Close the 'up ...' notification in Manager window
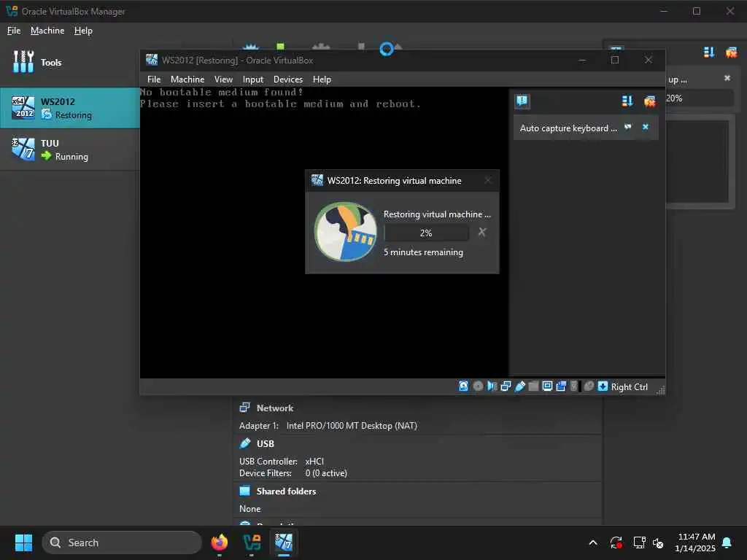The height and width of the screenshot is (560, 747). 727,78
